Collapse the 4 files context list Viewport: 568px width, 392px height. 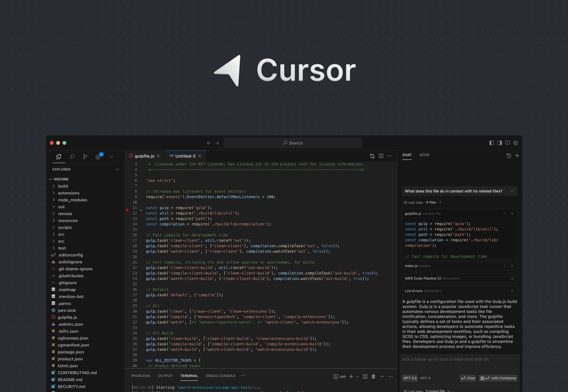point(440,202)
